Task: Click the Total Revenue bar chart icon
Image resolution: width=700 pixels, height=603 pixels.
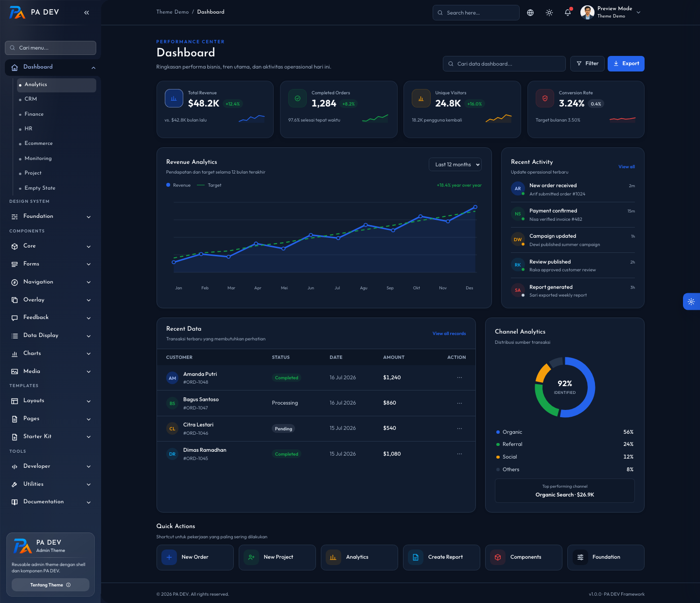Action: (x=174, y=98)
